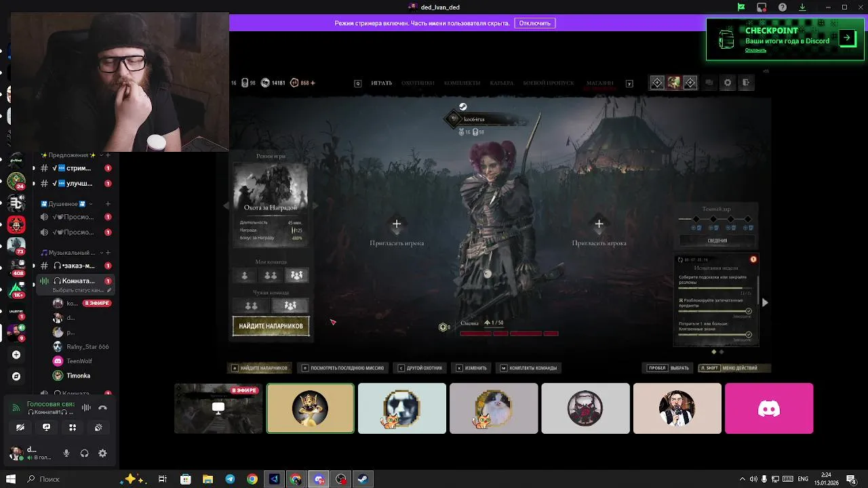Image resolution: width=868 pixels, height=488 pixels.
Task: Click the Тёмный дар progress track
Action: 716,219
